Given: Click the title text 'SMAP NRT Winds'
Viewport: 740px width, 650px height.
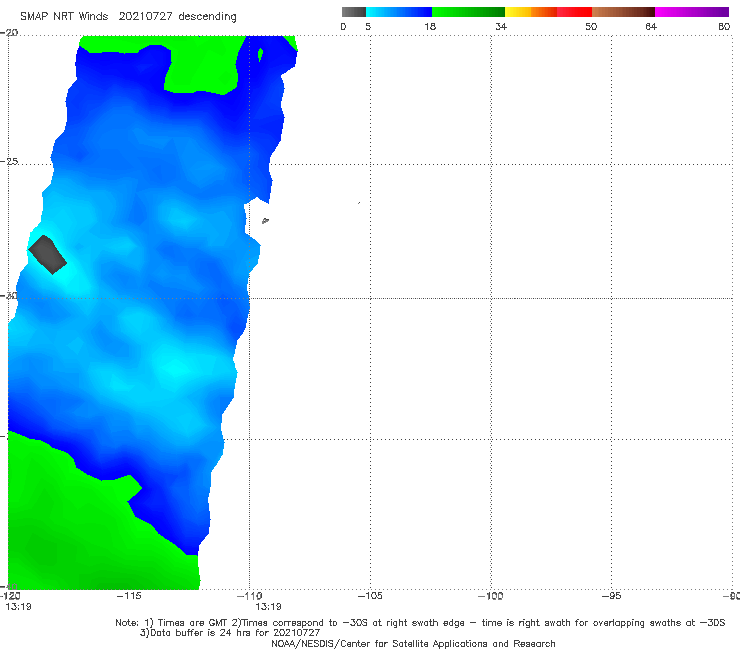Looking at the screenshot, I should [64, 17].
